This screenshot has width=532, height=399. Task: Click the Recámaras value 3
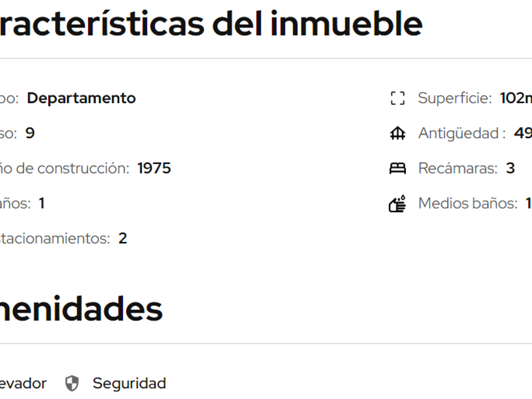510,168
